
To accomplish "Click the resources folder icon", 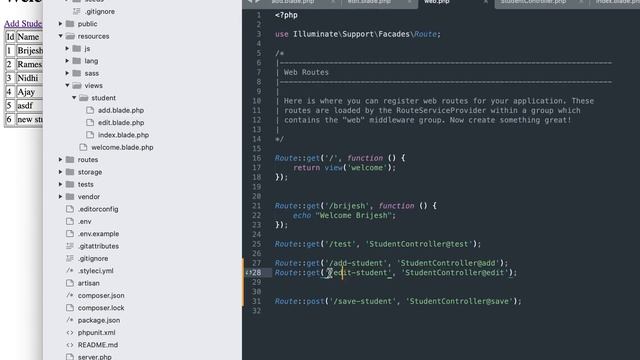I will [x=70, y=36].
